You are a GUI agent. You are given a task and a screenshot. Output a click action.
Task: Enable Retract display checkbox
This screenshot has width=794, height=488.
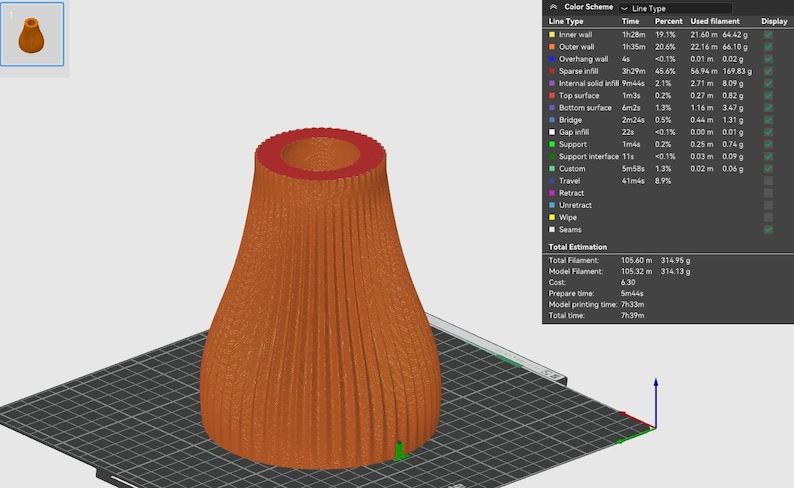(x=768, y=193)
